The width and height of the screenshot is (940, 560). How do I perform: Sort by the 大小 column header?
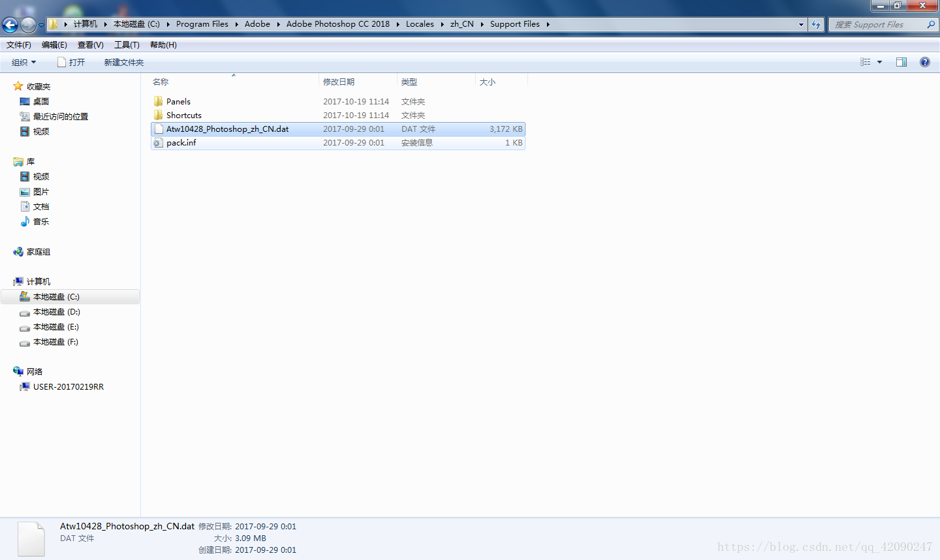[501, 82]
